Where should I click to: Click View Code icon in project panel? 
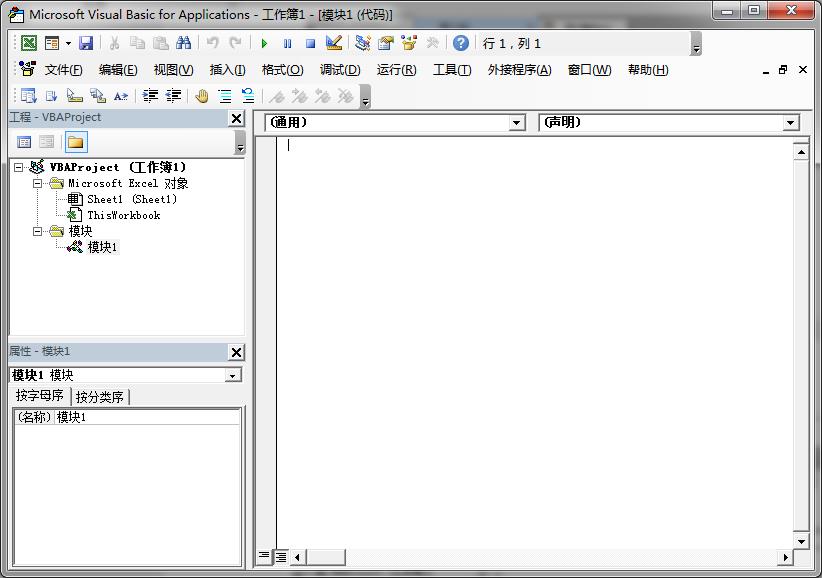click(24, 142)
